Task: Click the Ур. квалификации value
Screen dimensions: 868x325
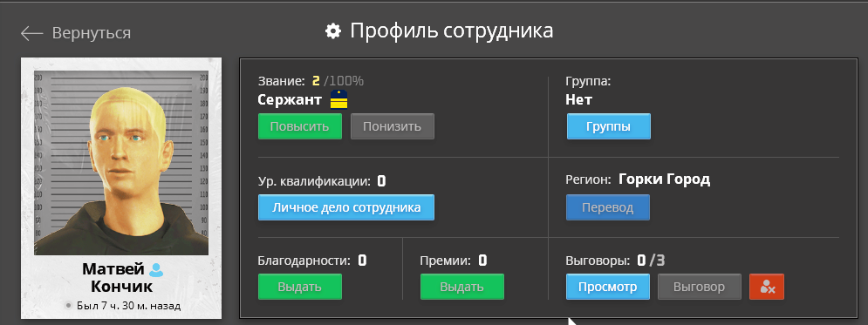Action: click(x=381, y=180)
